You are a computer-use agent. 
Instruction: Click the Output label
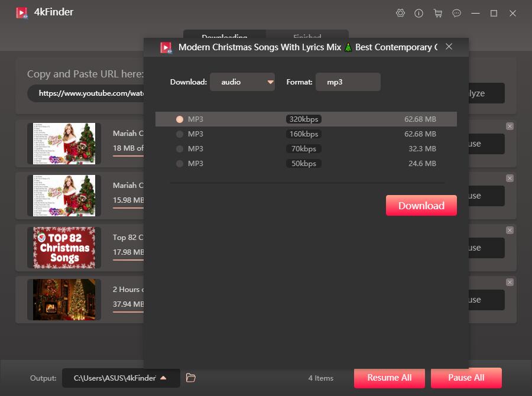43,378
